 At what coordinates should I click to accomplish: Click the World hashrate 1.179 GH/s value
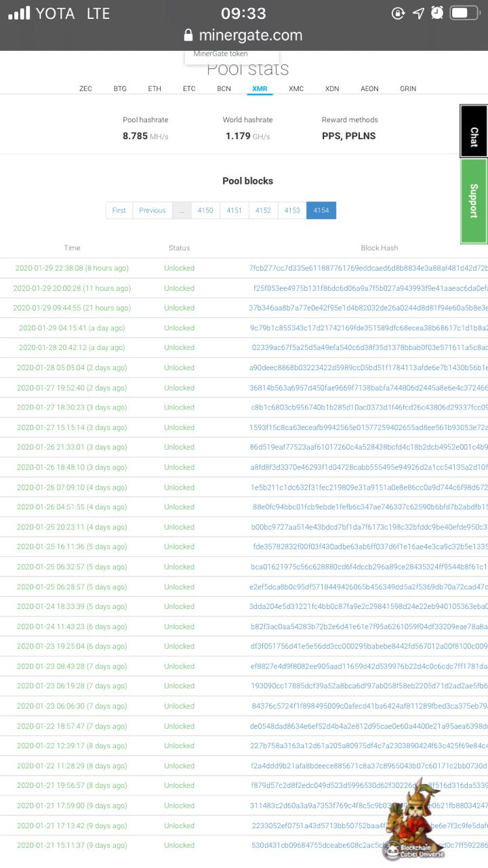tap(247, 136)
